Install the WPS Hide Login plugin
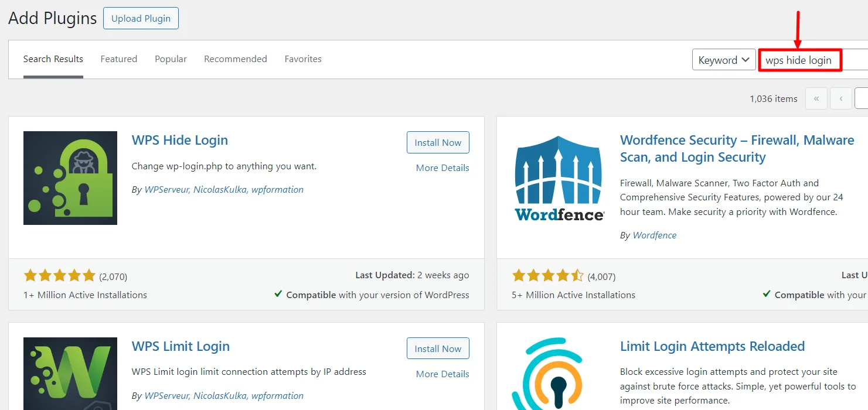868x410 pixels. [x=438, y=142]
